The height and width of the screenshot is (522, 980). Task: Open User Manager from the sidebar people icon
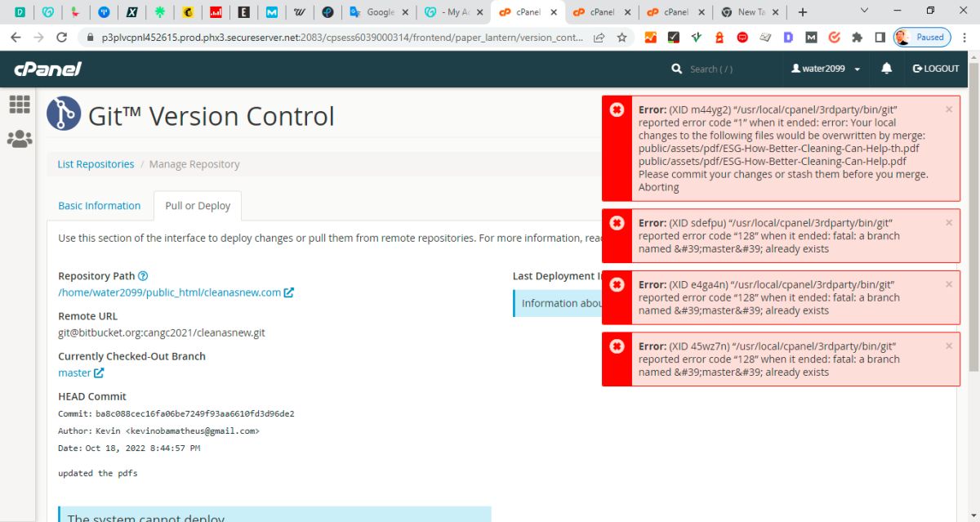[20, 139]
